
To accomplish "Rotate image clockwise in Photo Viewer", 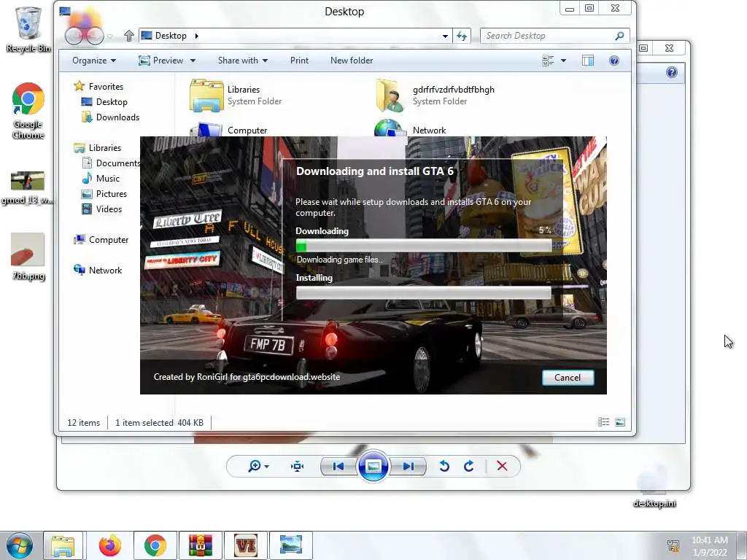I will pos(469,466).
